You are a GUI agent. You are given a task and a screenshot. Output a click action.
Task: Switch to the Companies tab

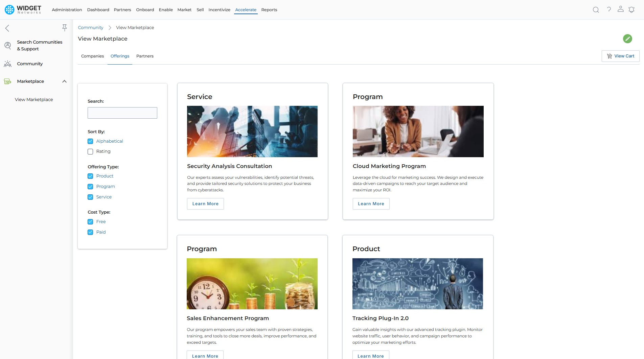point(92,56)
